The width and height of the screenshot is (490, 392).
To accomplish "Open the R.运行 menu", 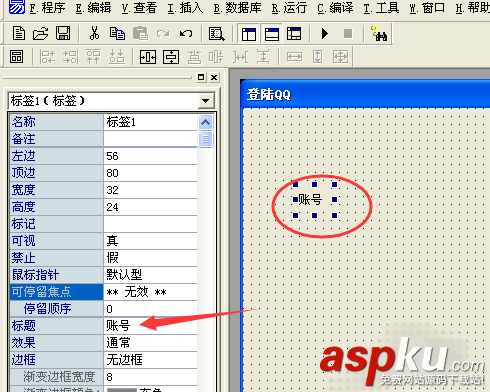I will [289, 8].
